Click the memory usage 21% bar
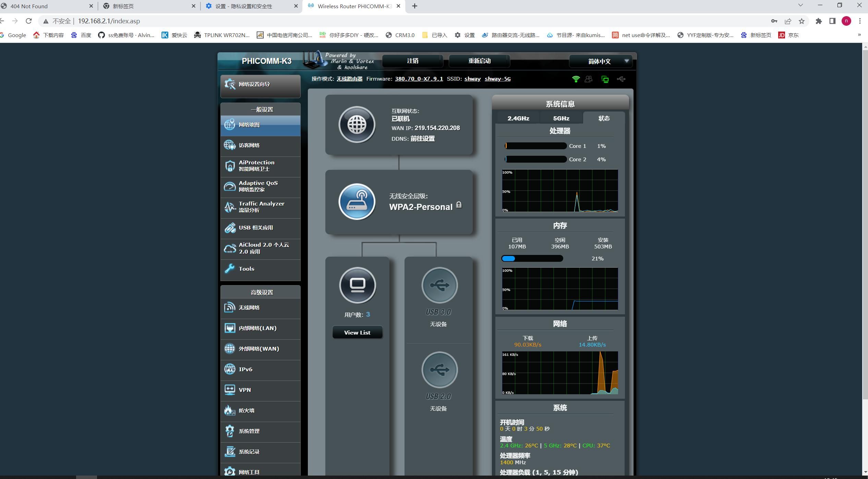Image resolution: width=868 pixels, height=479 pixels. 532,258
